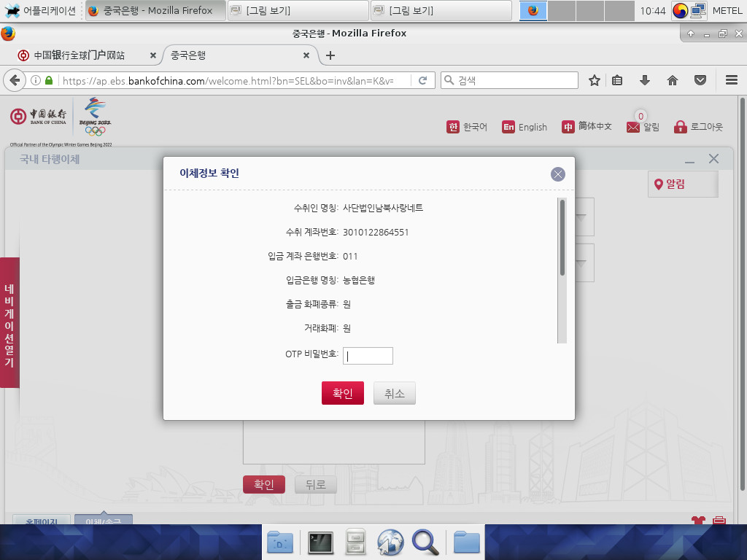
Task: Reload the page in the address bar
Action: pyautogui.click(x=422, y=80)
